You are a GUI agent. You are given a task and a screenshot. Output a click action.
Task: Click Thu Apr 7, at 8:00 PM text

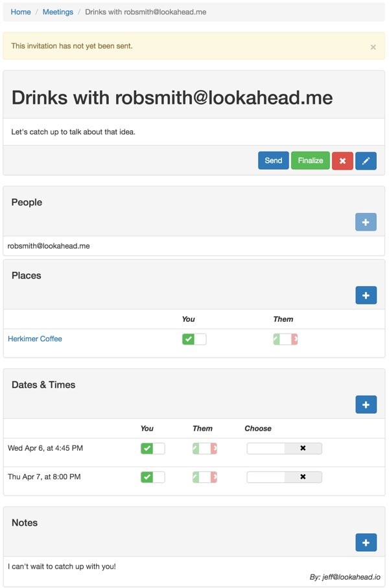(x=44, y=477)
